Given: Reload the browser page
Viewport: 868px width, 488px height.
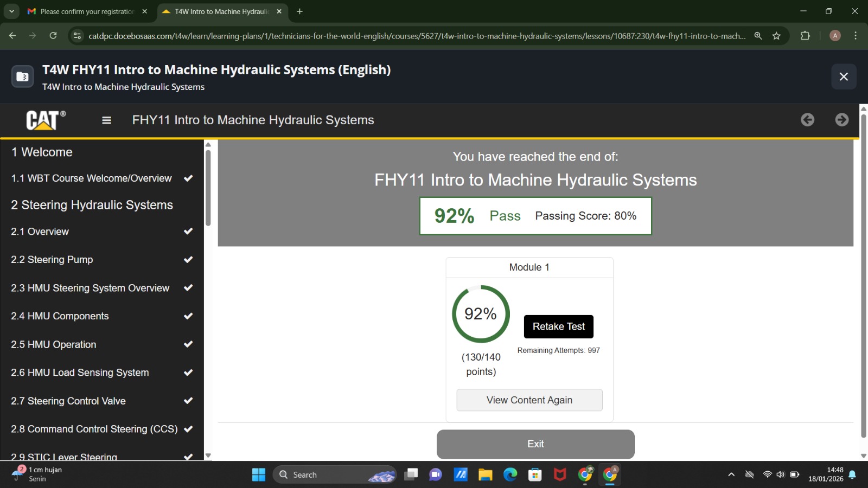Looking at the screenshot, I should pos(53,36).
